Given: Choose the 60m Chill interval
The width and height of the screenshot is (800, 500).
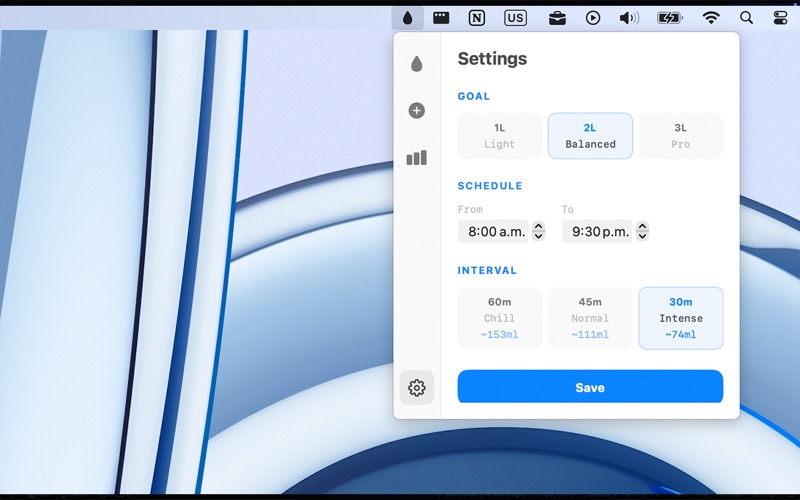Looking at the screenshot, I should click(x=499, y=318).
